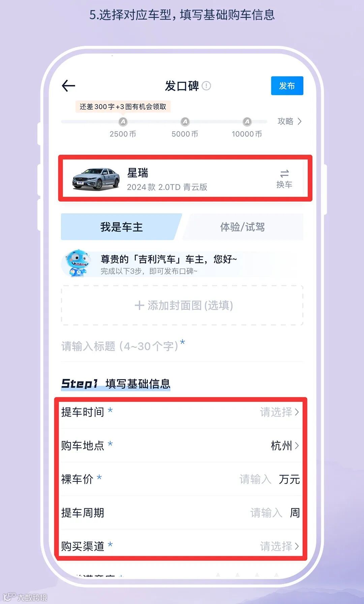This screenshot has height=604, width=364.
Task: Click the title input 请输入标题 field
Action: pos(182,346)
